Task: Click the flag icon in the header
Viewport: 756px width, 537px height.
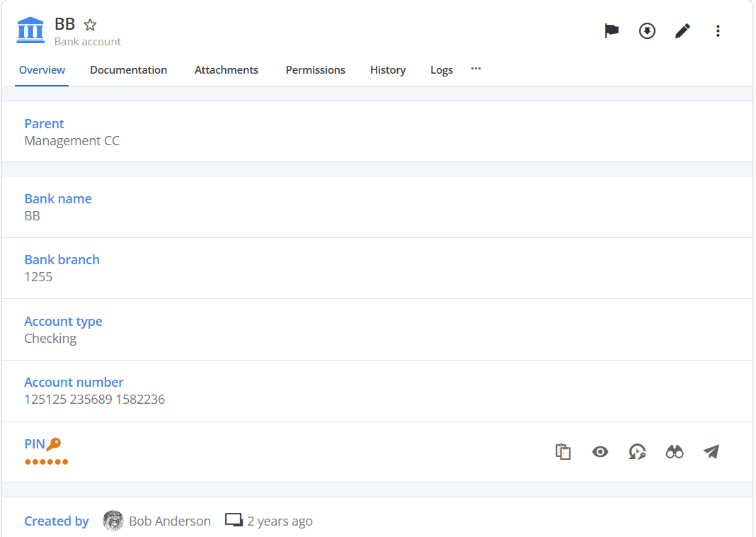Action: [612, 31]
